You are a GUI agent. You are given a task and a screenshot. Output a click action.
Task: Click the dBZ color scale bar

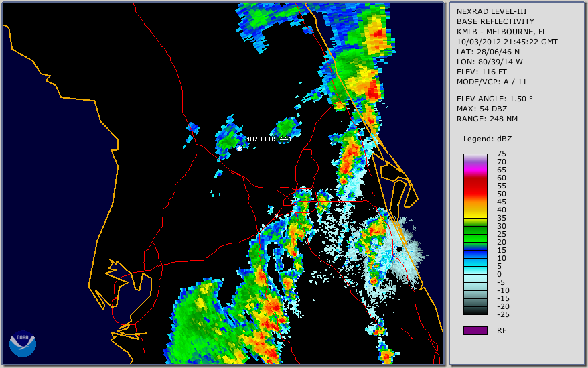tap(475, 235)
